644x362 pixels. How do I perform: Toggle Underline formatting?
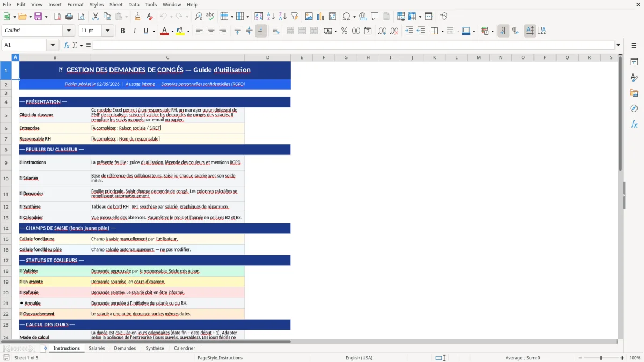point(145,31)
